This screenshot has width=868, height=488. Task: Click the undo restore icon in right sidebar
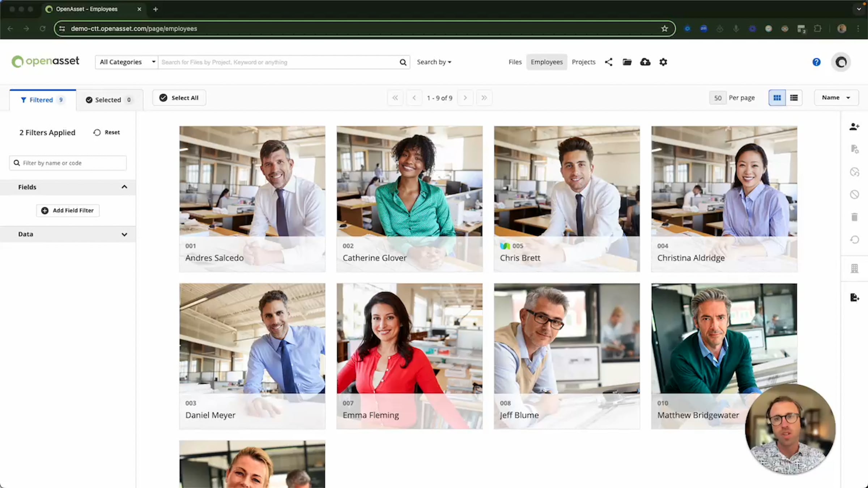click(x=855, y=240)
